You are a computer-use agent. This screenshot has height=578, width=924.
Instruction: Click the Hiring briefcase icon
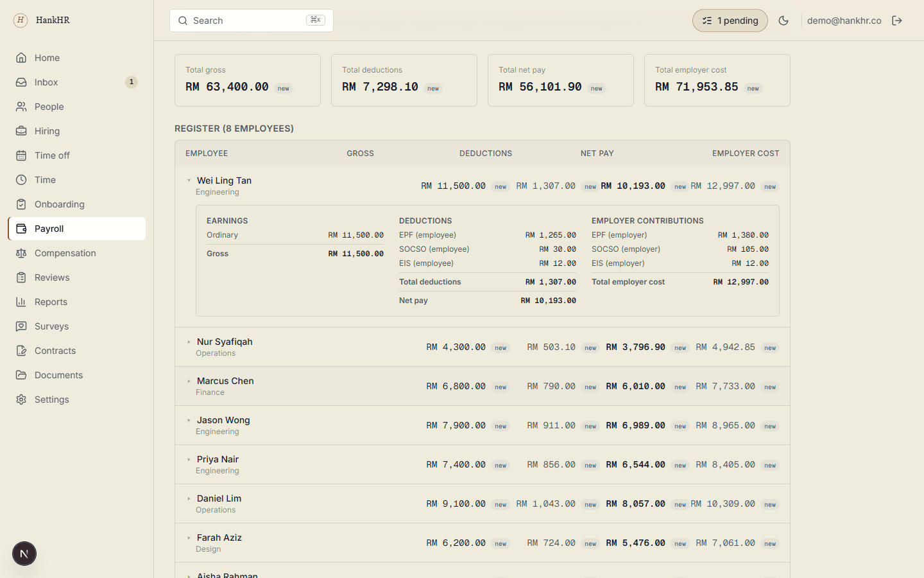pos(21,131)
